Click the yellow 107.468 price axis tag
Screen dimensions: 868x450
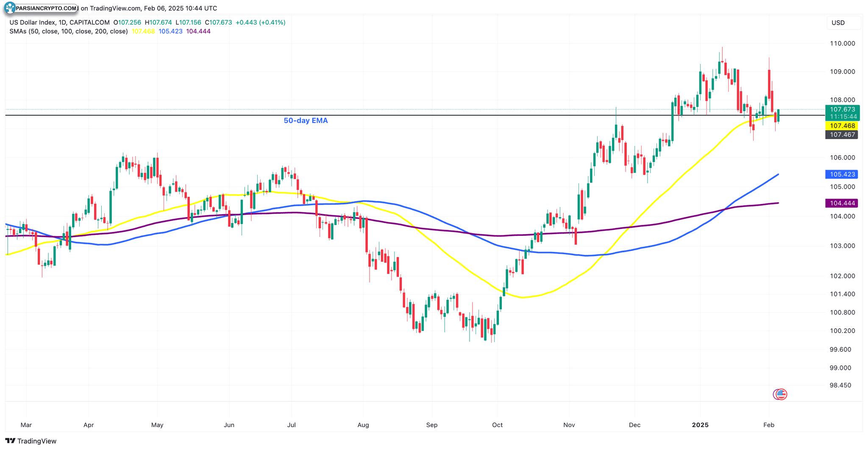click(842, 126)
